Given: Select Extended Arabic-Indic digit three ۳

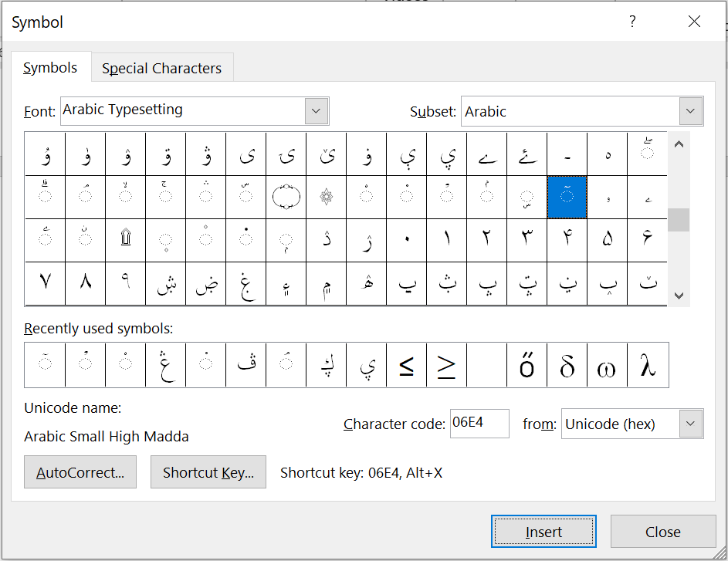Looking at the screenshot, I should tap(527, 240).
